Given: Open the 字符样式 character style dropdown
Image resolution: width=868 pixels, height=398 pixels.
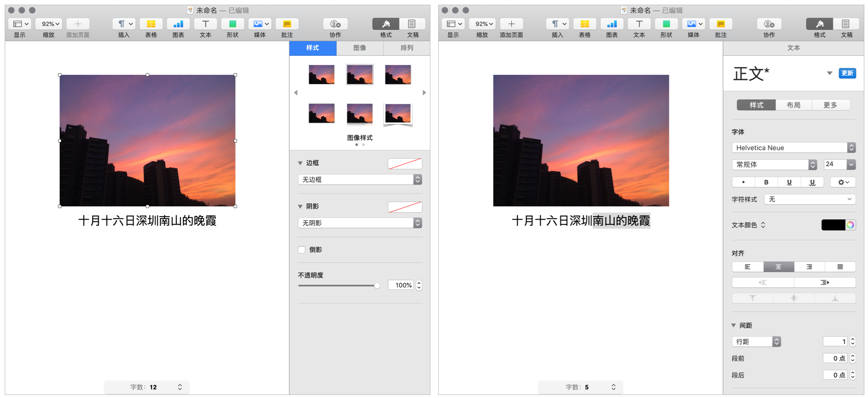Looking at the screenshot, I should click(x=810, y=199).
